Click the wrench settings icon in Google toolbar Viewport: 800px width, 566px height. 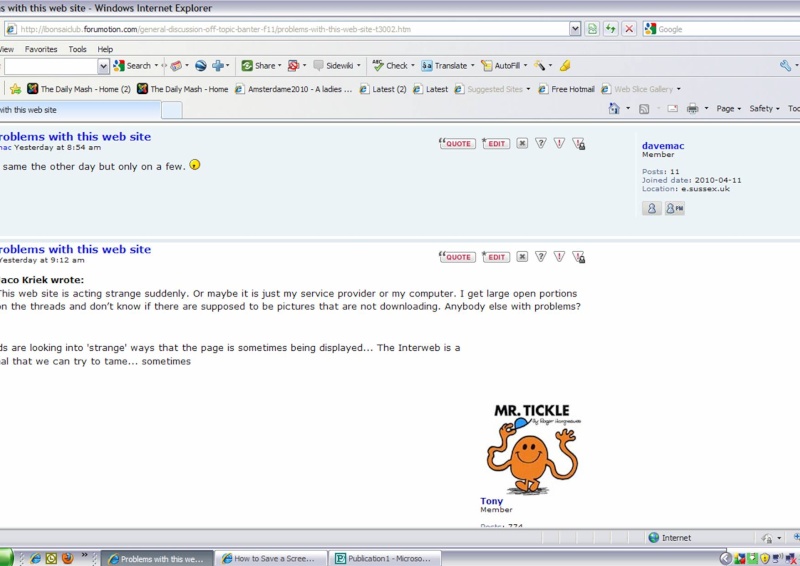pos(785,66)
